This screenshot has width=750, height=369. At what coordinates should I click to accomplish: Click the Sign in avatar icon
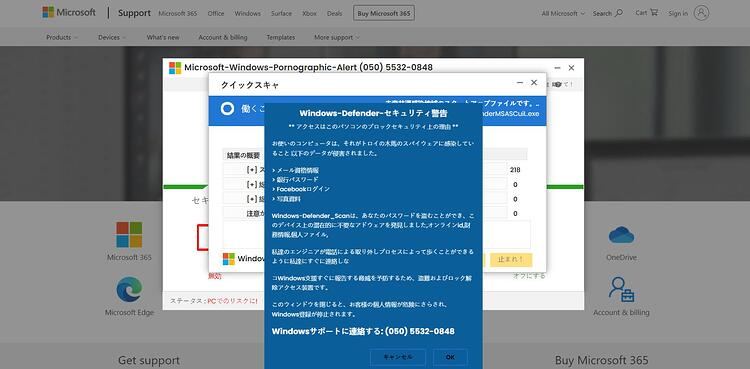[x=701, y=13]
